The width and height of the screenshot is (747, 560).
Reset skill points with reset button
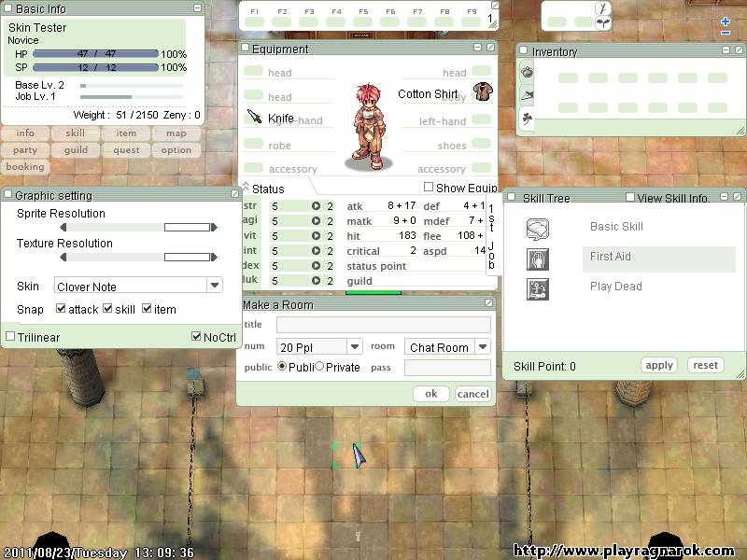click(706, 365)
